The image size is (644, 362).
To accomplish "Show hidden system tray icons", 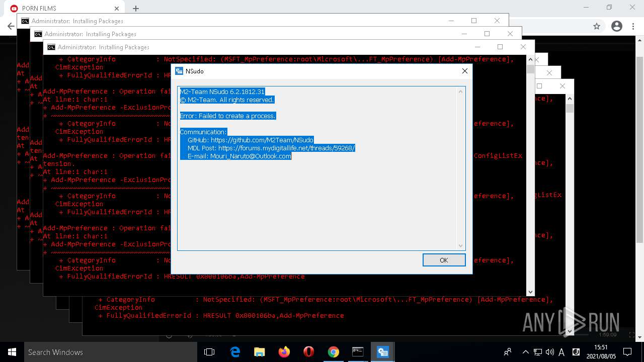I will [x=526, y=352].
